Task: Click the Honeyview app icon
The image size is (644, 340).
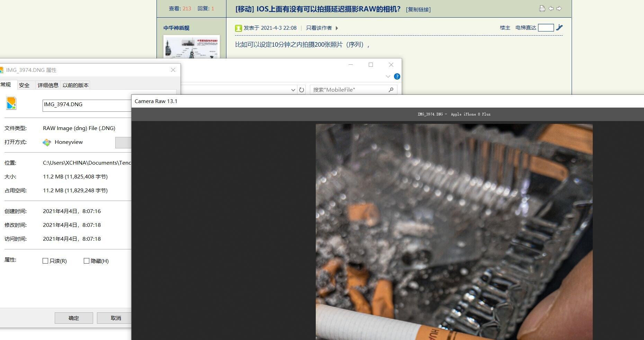Action: pyautogui.click(x=47, y=142)
